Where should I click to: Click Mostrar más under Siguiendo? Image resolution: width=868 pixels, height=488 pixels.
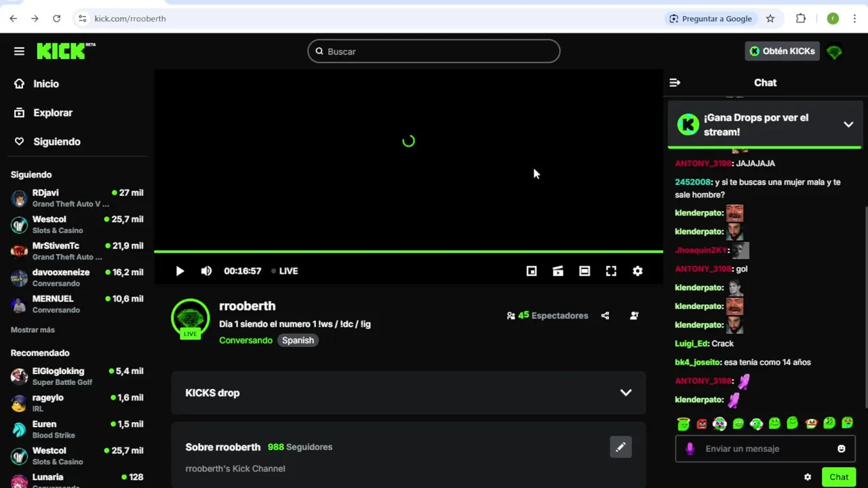33,330
